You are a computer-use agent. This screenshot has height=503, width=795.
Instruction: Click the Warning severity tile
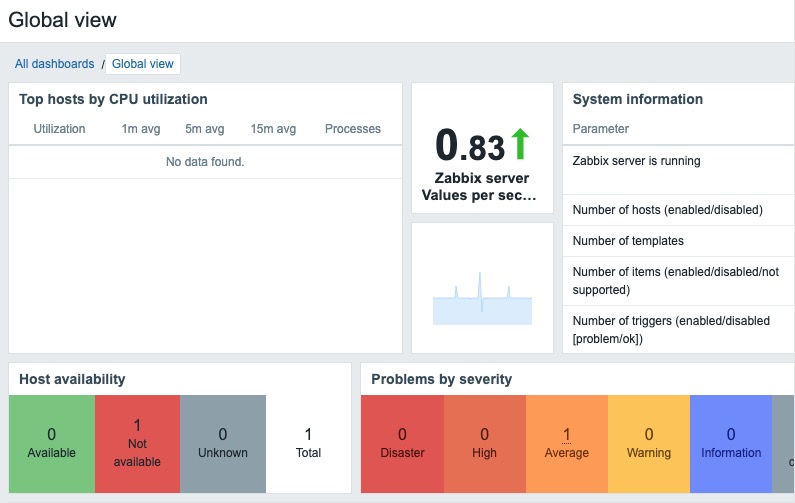649,444
